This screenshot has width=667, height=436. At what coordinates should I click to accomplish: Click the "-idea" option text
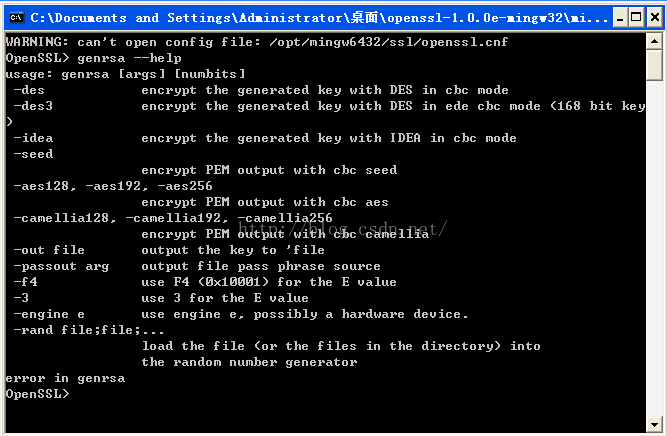click(33, 138)
